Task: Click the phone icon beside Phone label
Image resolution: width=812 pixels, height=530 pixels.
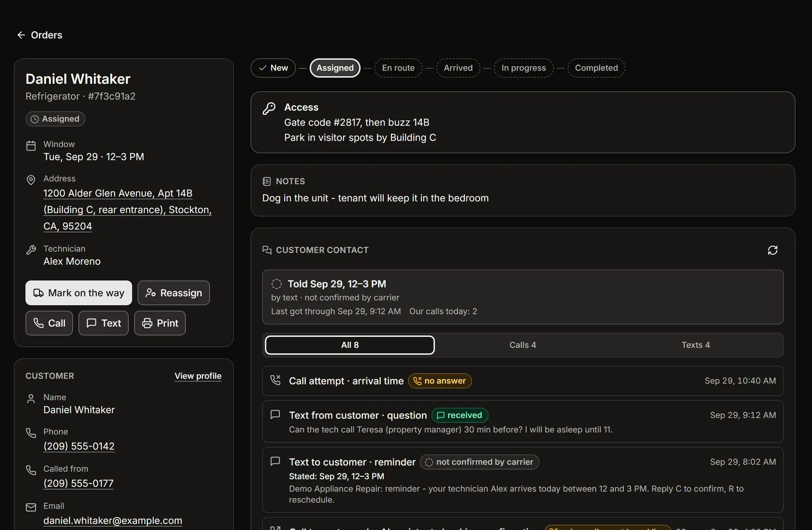Action: click(31, 433)
